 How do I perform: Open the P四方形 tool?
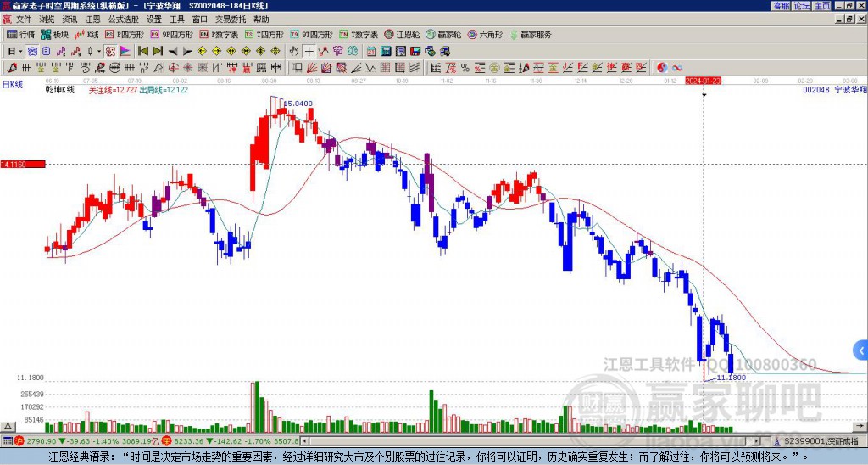(x=125, y=34)
